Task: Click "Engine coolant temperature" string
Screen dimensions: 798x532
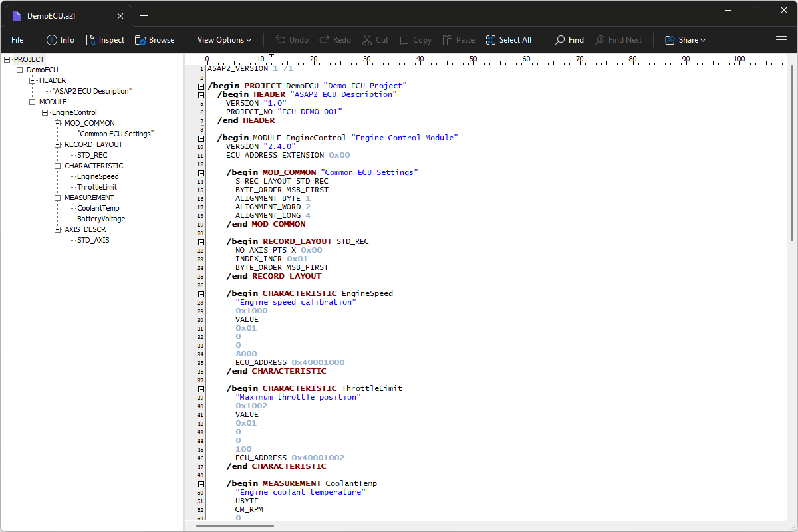Action: [301, 492]
